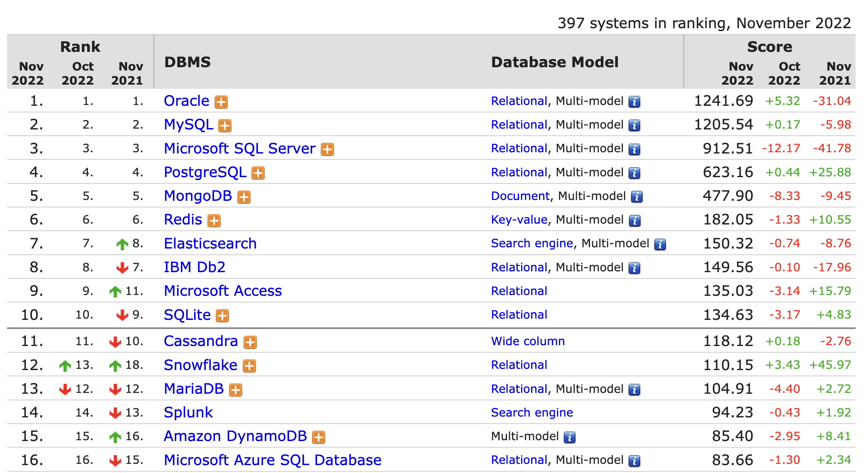Screen dimensions: 868x473
Task: Click the Document model link for MongoDB
Action: [x=520, y=196]
